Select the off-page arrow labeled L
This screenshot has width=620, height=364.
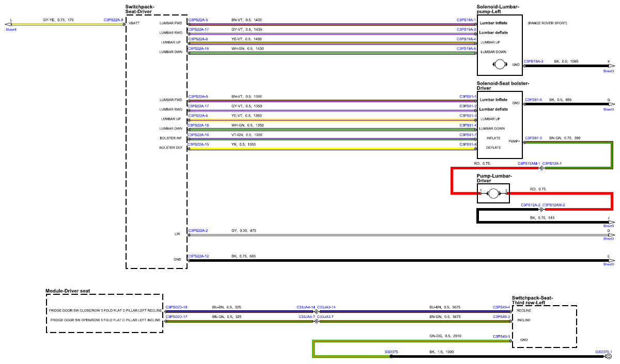[8, 24]
